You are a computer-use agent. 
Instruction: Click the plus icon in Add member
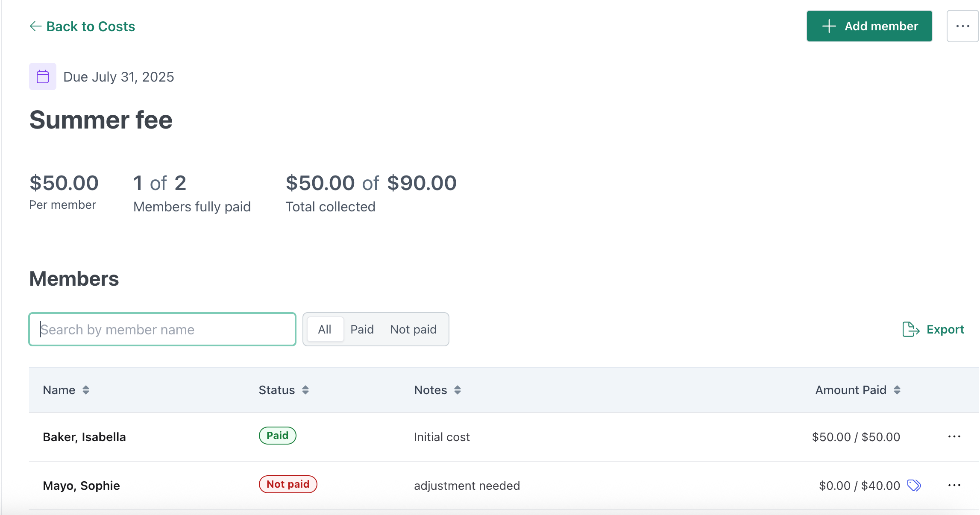pos(829,26)
